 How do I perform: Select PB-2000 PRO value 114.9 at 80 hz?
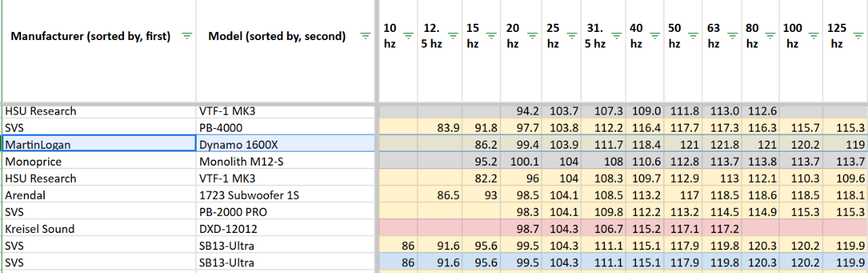pyautogui.click(x=760, y=212)
